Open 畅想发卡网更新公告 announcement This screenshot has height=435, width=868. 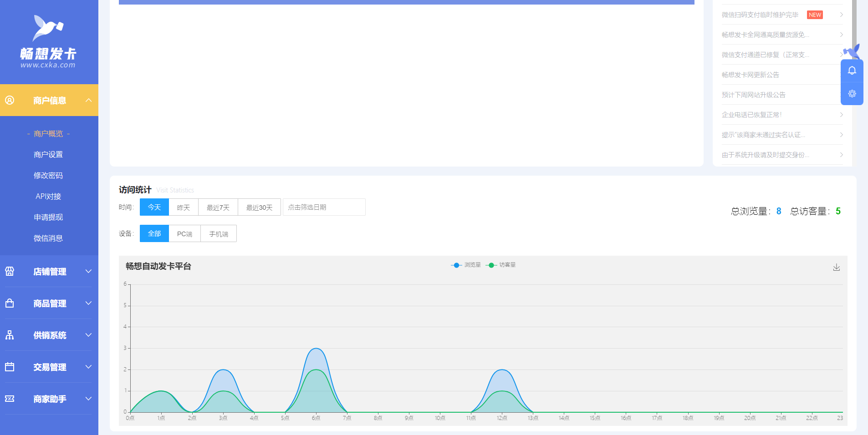(x=751, y=75)
